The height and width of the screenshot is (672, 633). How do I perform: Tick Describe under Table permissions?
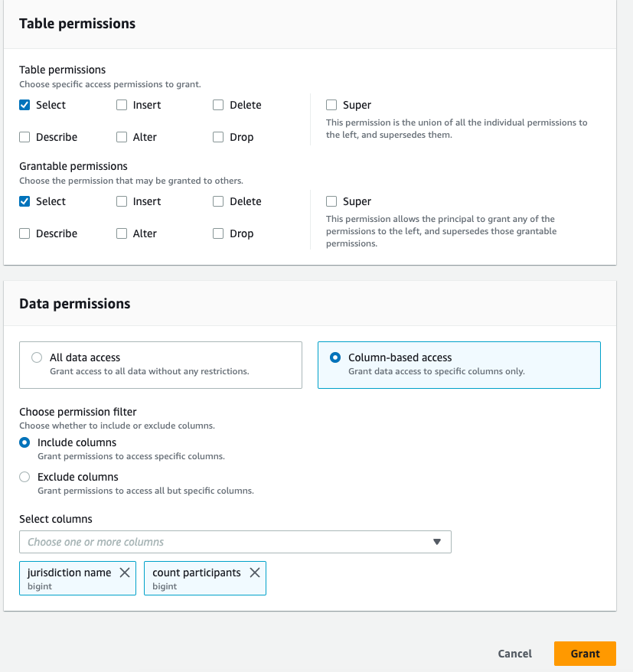click(24, 137)
